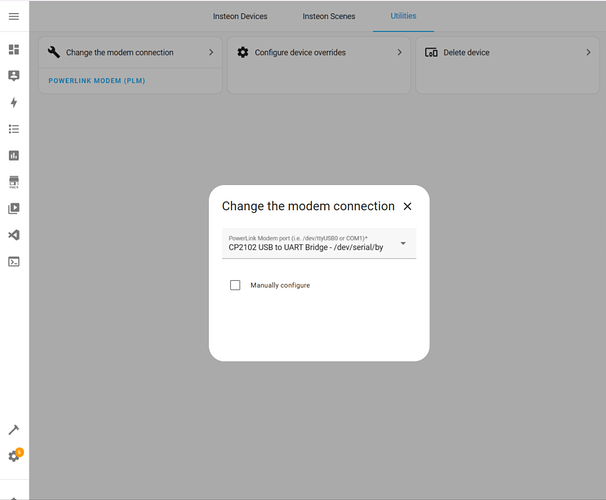Viewport: 606px width, 500px height.
Task: Click the gear icon on device overrides card
Action: point(243,52)
